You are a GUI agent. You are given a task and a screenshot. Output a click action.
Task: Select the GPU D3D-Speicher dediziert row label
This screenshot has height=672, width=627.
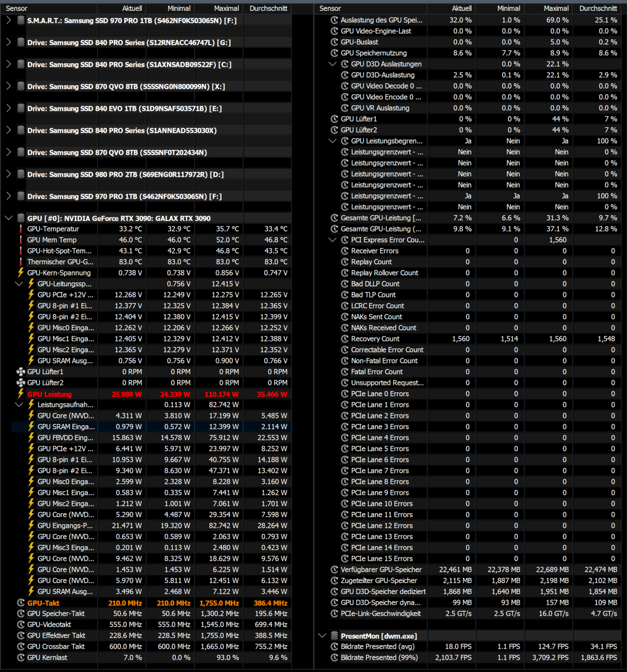[x=383, y=592]
